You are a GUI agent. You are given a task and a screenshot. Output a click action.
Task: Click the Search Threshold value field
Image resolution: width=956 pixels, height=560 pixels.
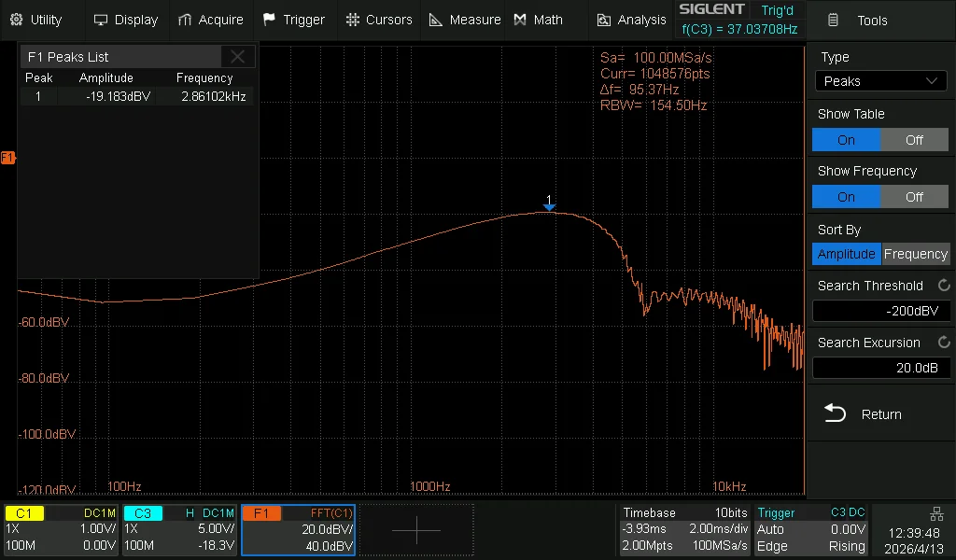880,312
